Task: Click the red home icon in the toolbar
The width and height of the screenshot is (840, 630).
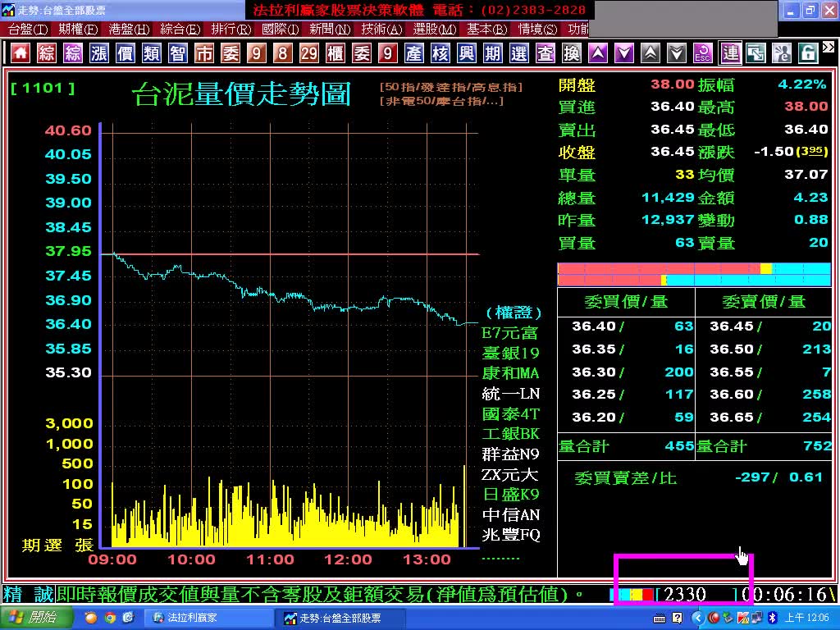Action: click(21, 53)
